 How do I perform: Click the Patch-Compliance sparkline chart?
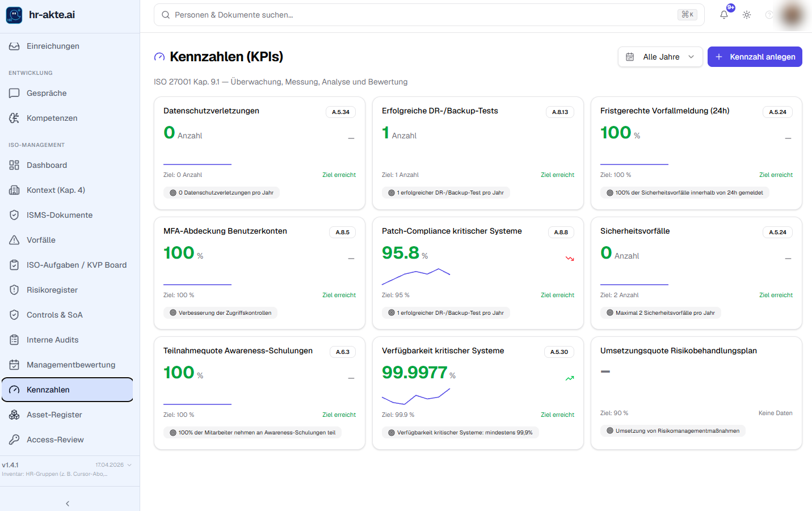[x=416, y=276]
